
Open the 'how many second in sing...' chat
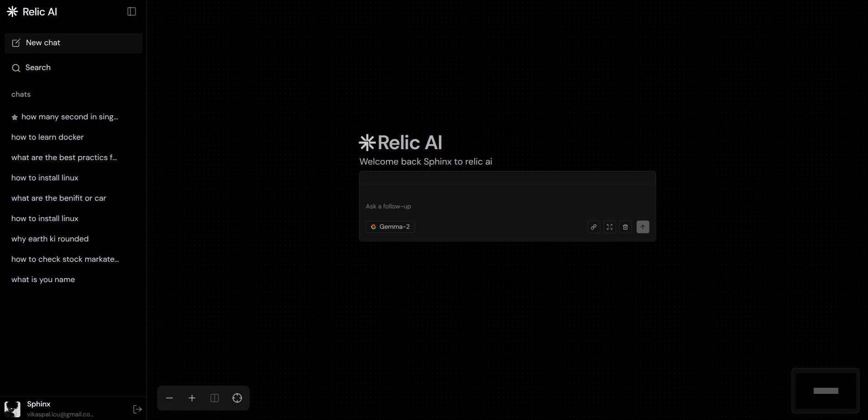tap(70, 117)
